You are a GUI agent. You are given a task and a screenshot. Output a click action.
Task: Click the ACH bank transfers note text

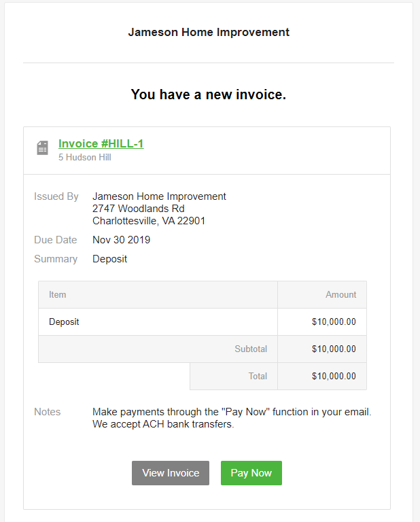click(x=162, y=425)
